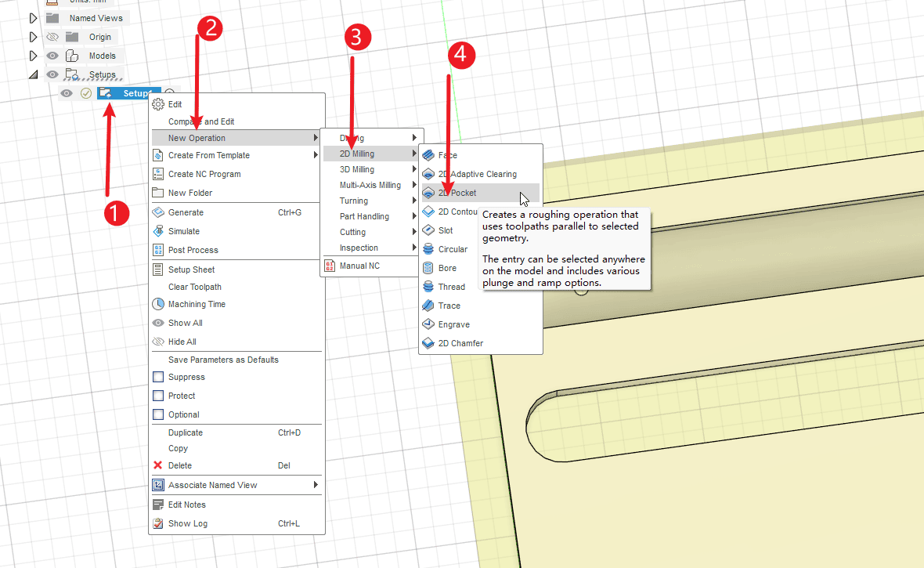Pick the Thread operation icon
This screenshot has width=924, height=568.
tap(428, 287)
